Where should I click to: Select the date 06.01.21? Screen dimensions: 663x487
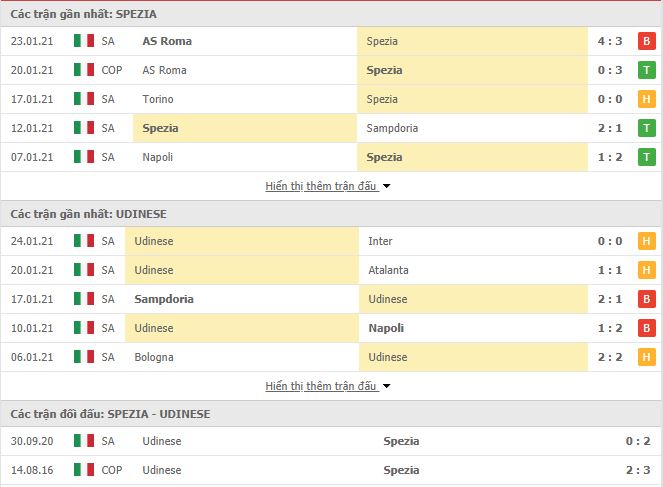pos(32,357)
